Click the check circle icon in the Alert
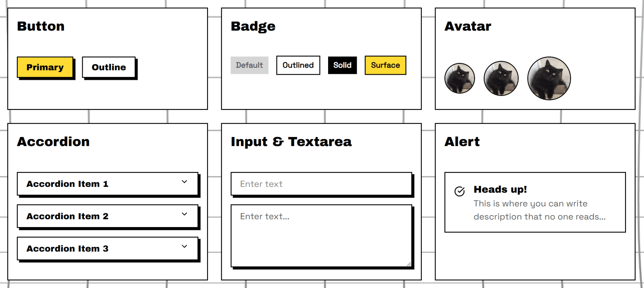644x288 pixels. (459, 191)
